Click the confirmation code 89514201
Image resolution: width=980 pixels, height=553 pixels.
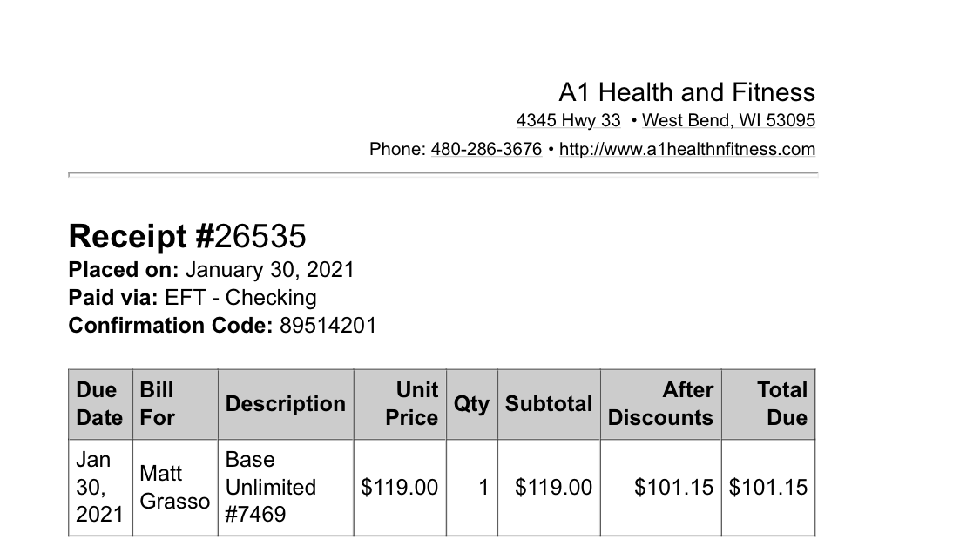328,326
